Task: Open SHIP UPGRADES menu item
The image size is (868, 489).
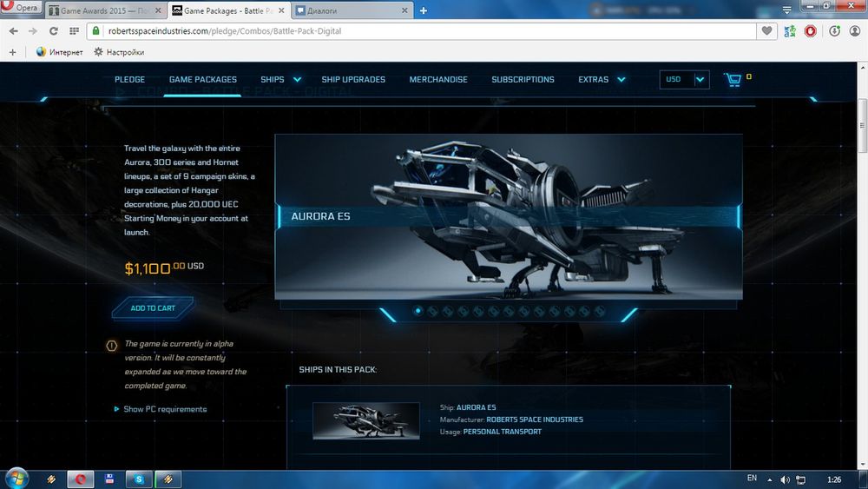Action: pos(353,80)
